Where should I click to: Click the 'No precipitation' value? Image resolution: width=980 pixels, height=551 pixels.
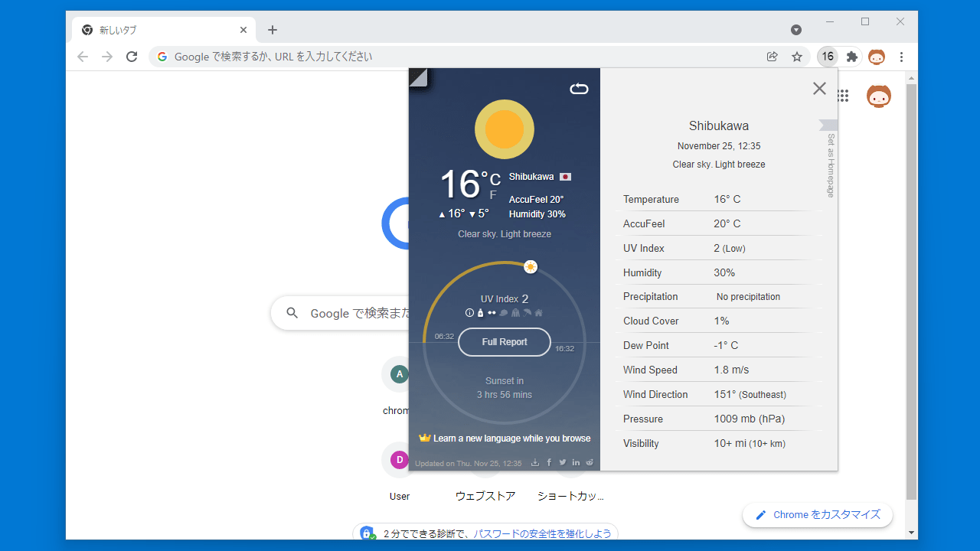point(749,297)
